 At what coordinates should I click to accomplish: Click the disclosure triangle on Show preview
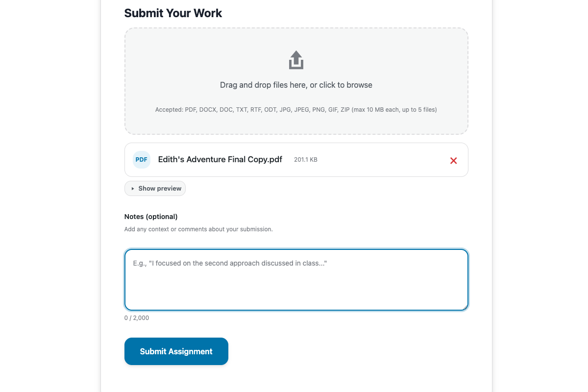132,188
